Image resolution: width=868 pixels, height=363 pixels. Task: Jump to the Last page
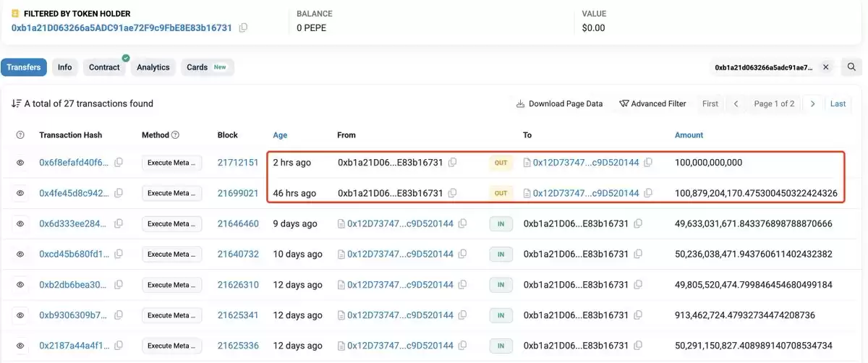tap(838, 103)
